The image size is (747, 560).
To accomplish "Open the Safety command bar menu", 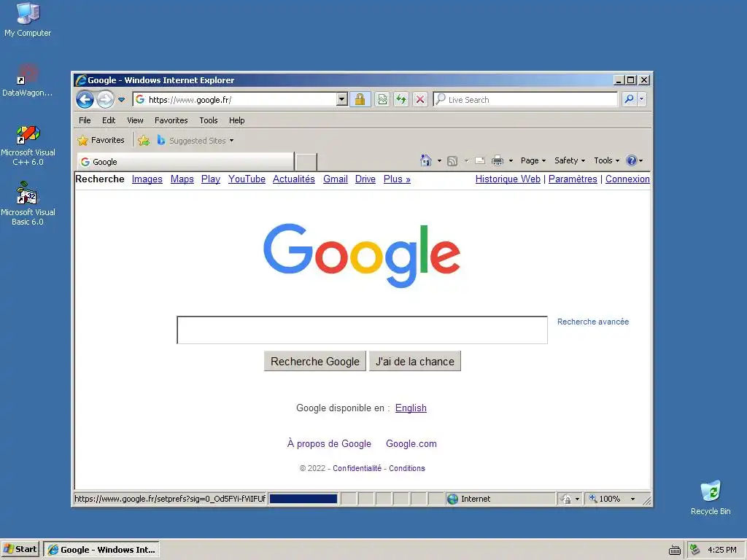I will point(570,160).
